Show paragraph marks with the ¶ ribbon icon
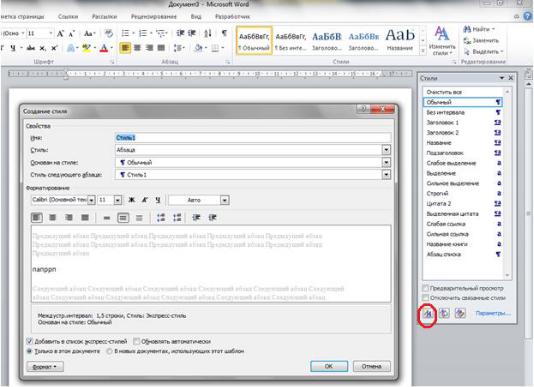534x387 pixels. coord(224,33)
